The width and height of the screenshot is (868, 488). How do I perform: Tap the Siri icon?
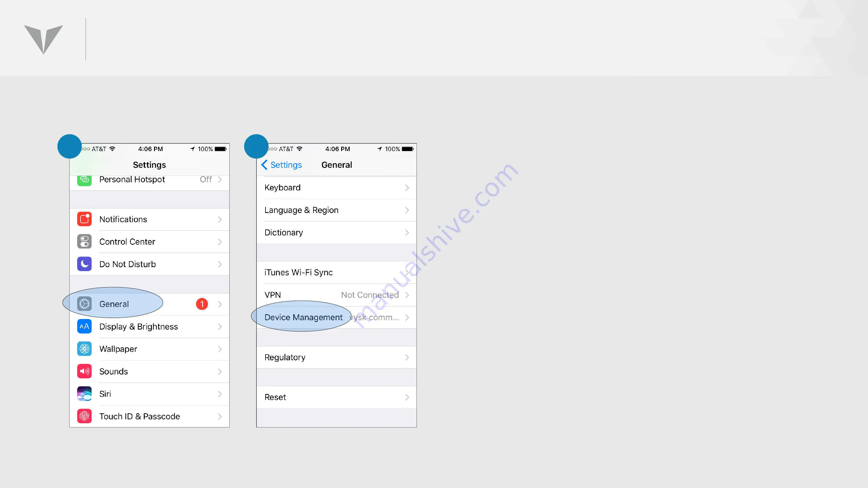(84, 394)
